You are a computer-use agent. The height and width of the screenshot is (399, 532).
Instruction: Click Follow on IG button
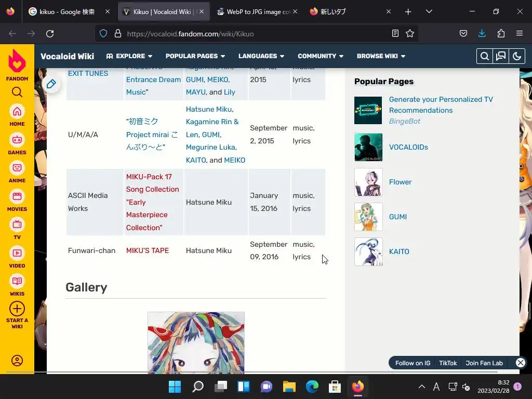[x=413, y=363]
